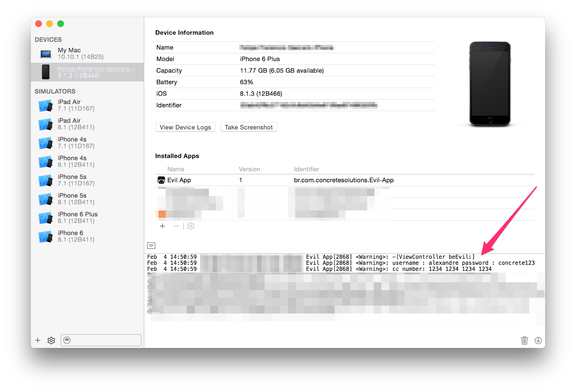Click the filter icon in sidebar search
Screen dimensions: 576x392
67,340
